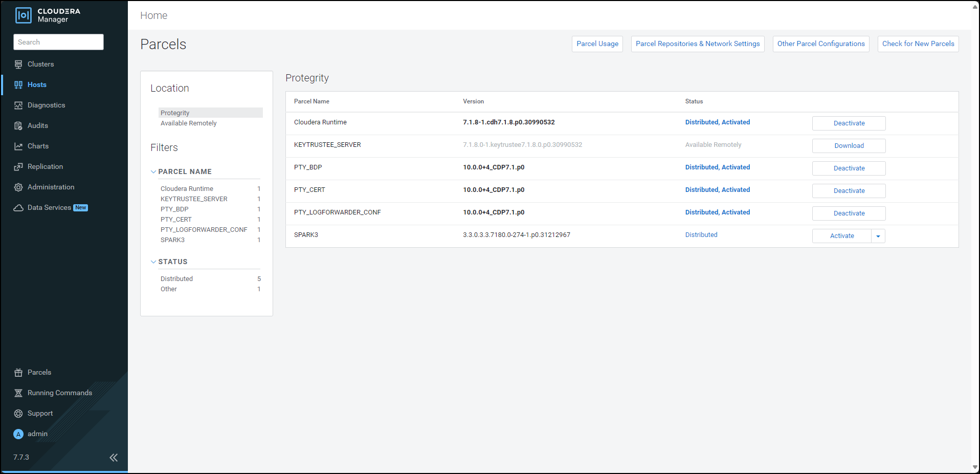
Task: Click the Charts icon in sidebar
Action: (x=18, y=146)
